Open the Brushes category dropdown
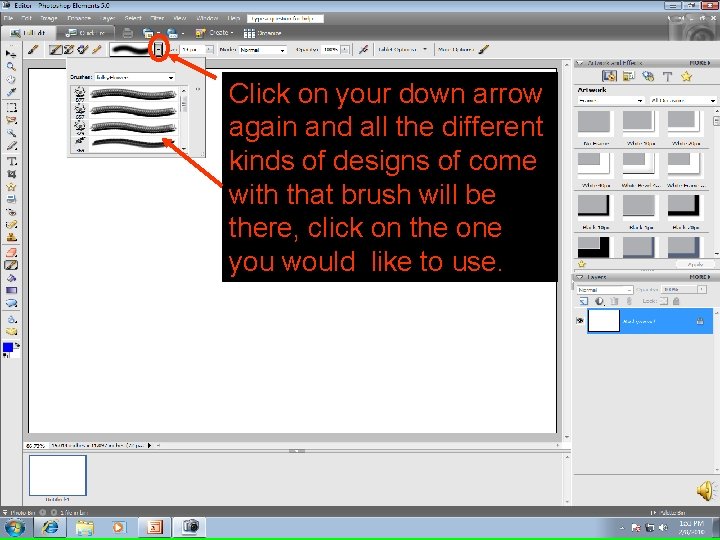The image size is (720, 540). coord(135,77)
